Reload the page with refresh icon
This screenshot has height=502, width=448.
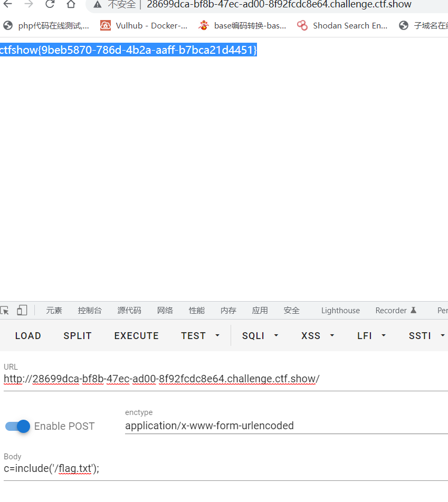click(50, 4)
